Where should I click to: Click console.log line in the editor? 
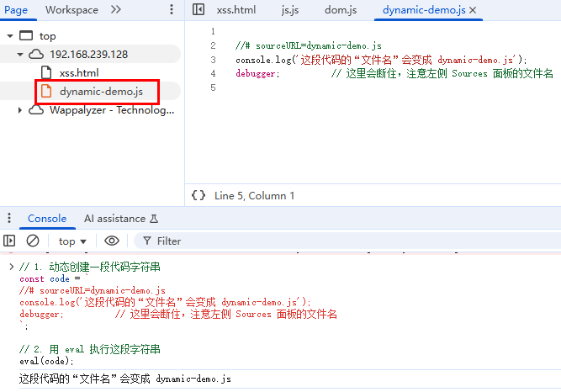(381, 60)
